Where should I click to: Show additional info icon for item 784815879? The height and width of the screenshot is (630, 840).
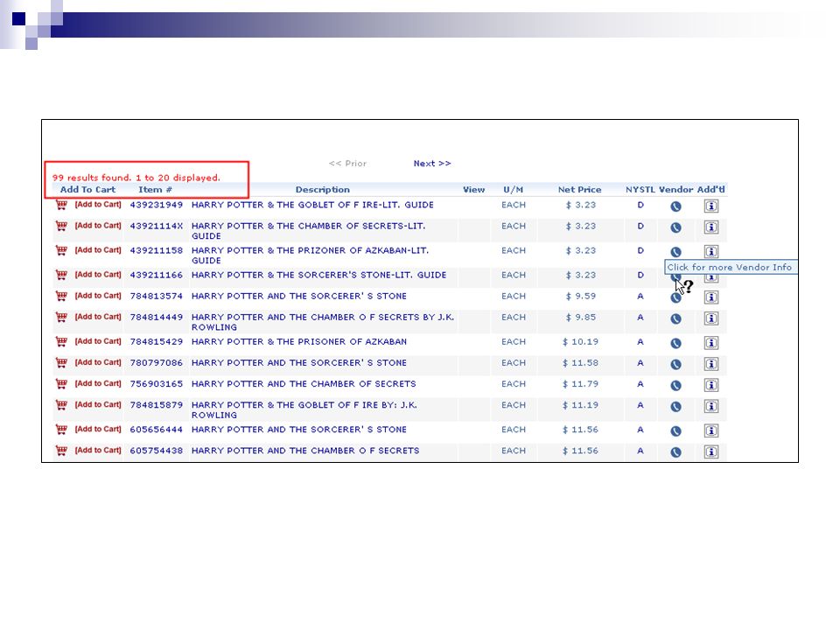(710, 407)
